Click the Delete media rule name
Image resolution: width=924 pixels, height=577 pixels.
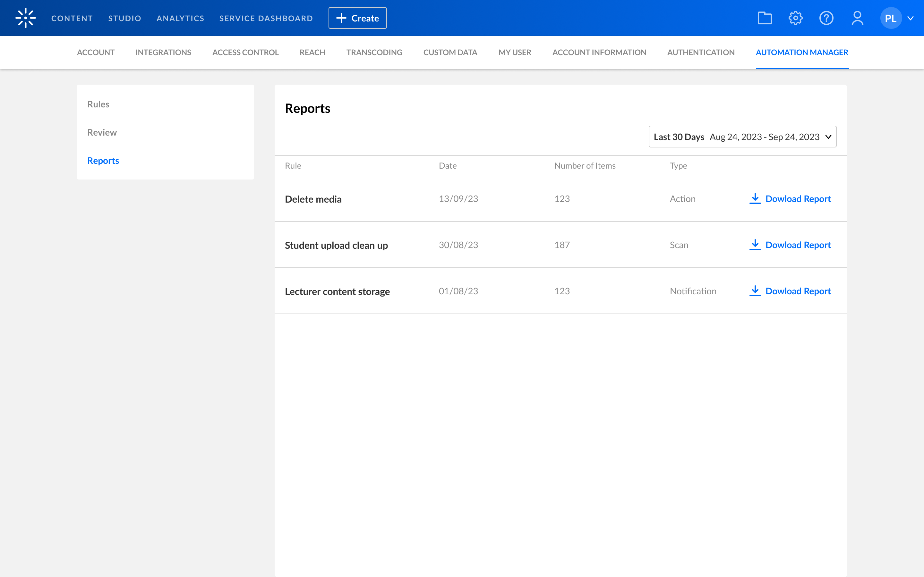[313, 199]
